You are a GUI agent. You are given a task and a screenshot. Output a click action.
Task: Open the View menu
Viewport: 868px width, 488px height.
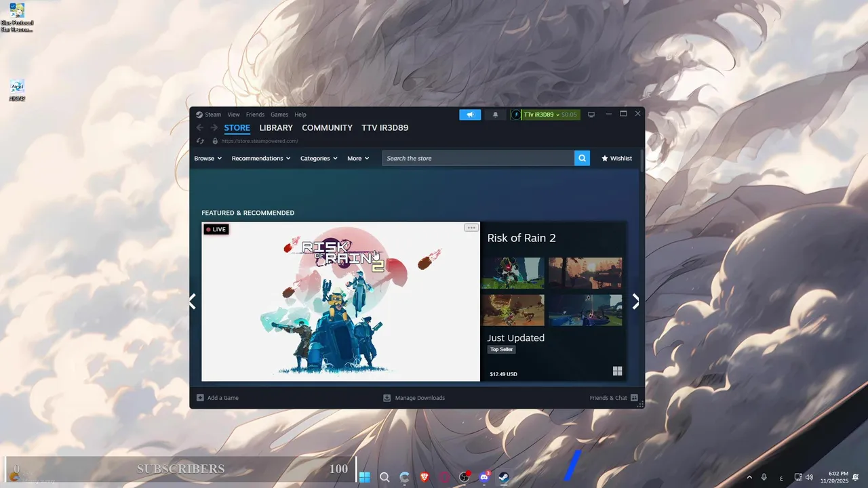(233, 115)
